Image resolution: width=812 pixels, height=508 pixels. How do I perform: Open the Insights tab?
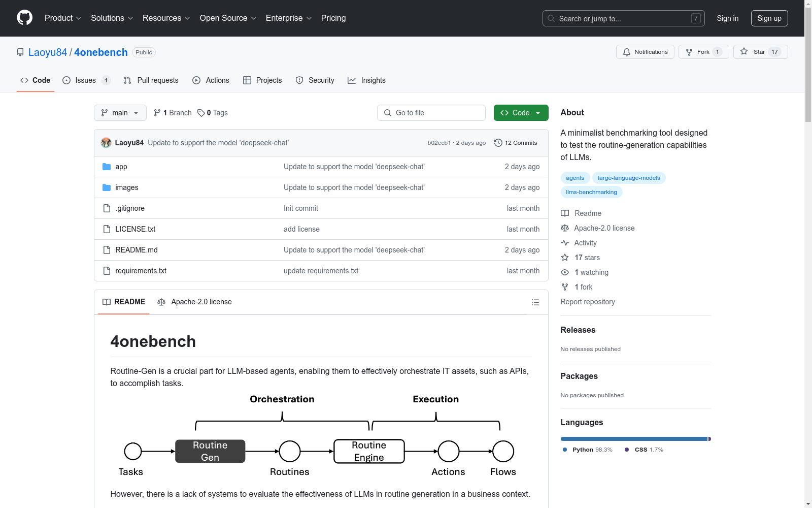pyautogui.click(x=367, y=80)
